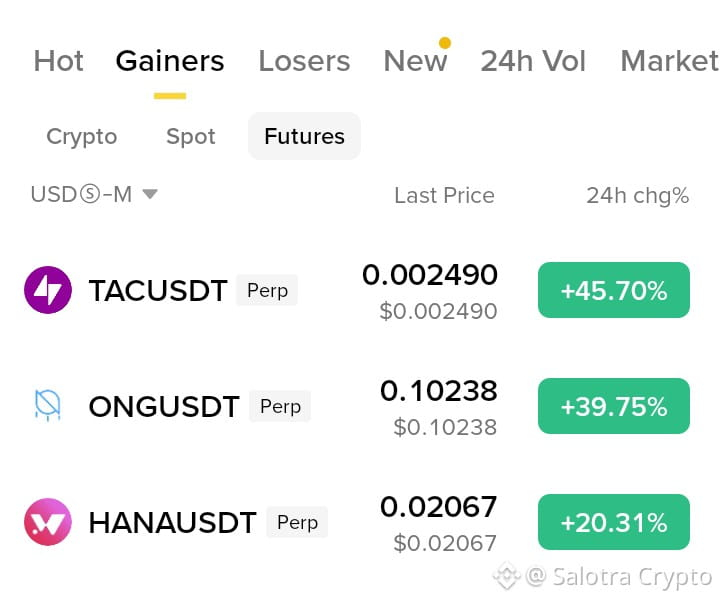Viewport: 720px width, 601px height.
Task: Select the Spot filter
Action: 191,136
